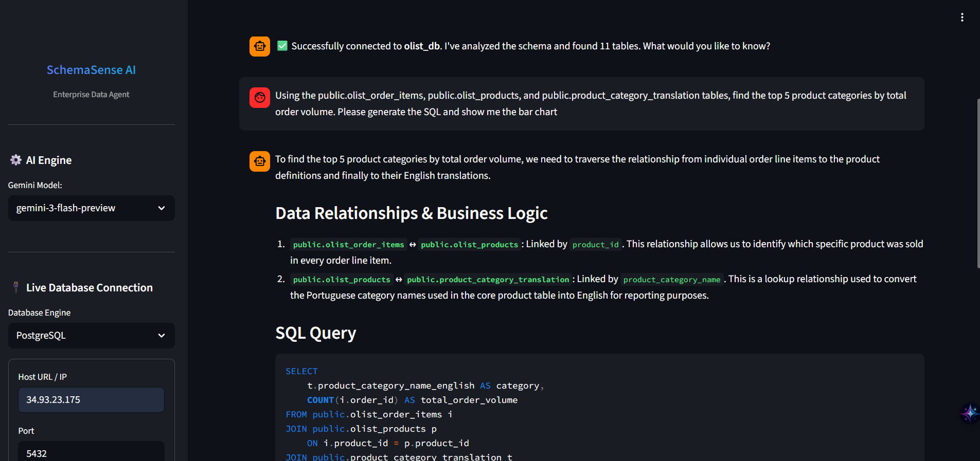This screenshot has height=461, width=980.
Task: Click the PostgreSQL dropdown chevron arrow
Action: pos(162,336)
